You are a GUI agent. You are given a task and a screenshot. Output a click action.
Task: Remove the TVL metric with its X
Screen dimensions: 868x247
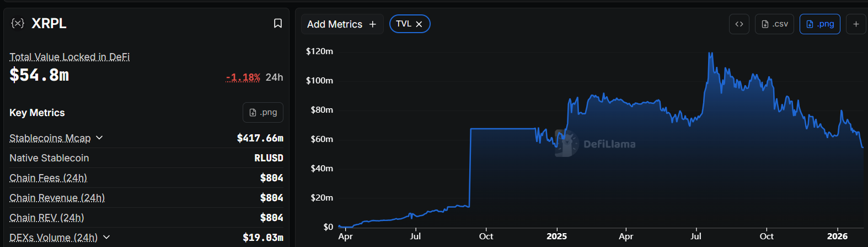419,24
